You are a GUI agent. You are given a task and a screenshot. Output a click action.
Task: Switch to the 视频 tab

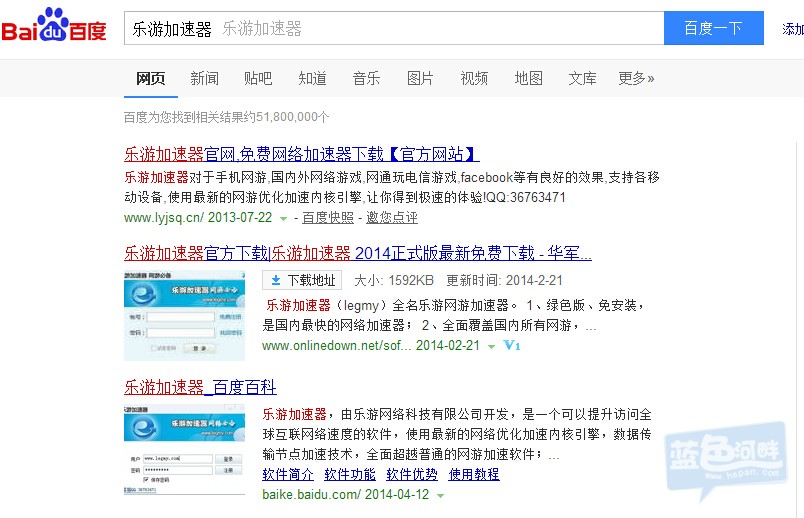474,78
